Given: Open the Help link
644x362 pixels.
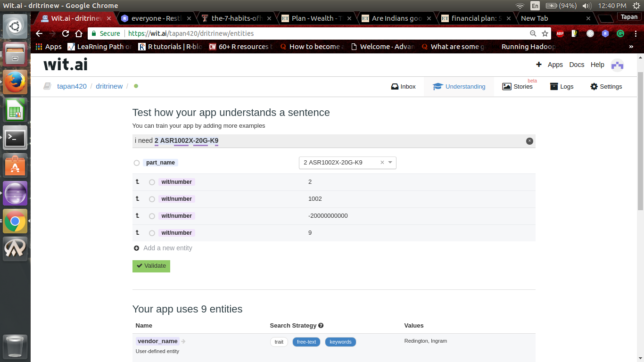Looking at the screenshot, I should 597,65.
